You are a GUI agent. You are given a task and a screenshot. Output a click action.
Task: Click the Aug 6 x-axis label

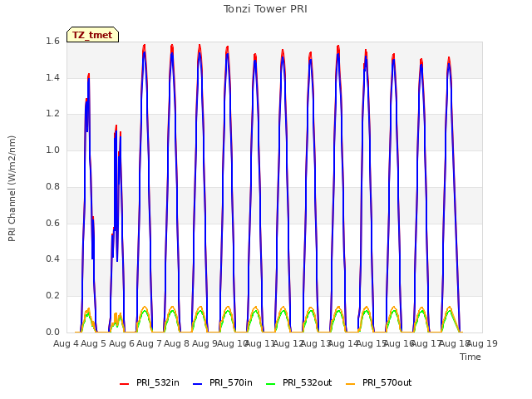pyautogui.click(x=121, y=343)
